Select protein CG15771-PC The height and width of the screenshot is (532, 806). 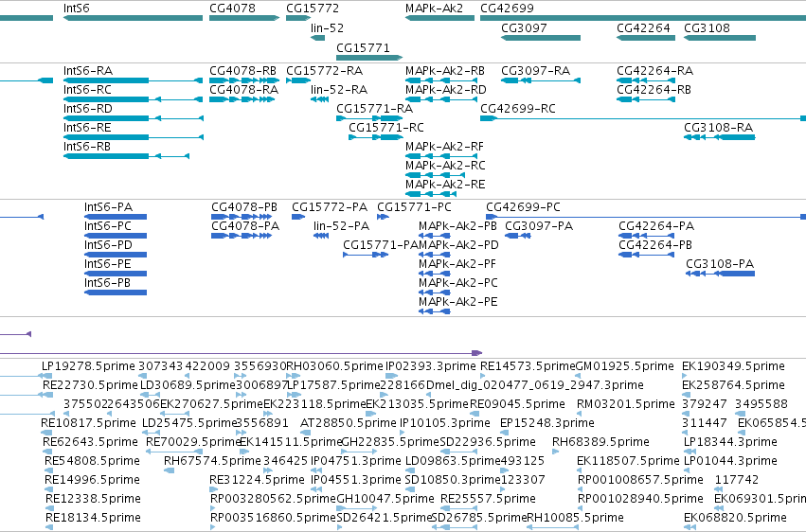[414, 207]
